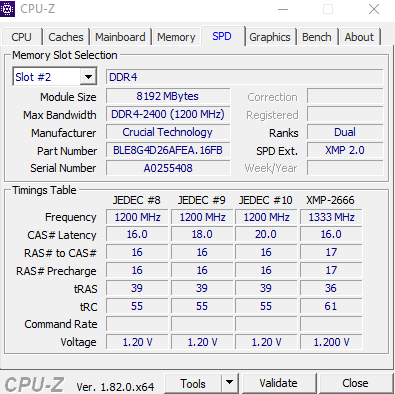Close the CPU-Z window with X
Image resolution: width=395 pixels, height=394 pixels.
[374, 9]
